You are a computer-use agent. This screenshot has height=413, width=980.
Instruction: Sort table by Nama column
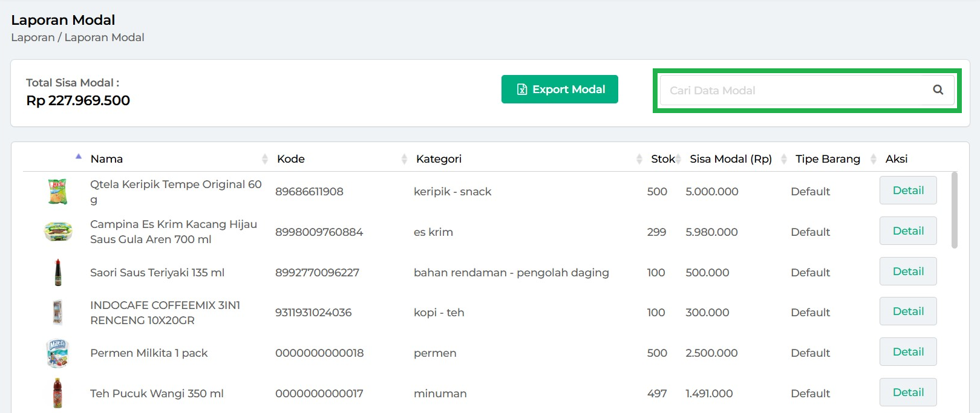pyautogui.click(x=106, y=159)
